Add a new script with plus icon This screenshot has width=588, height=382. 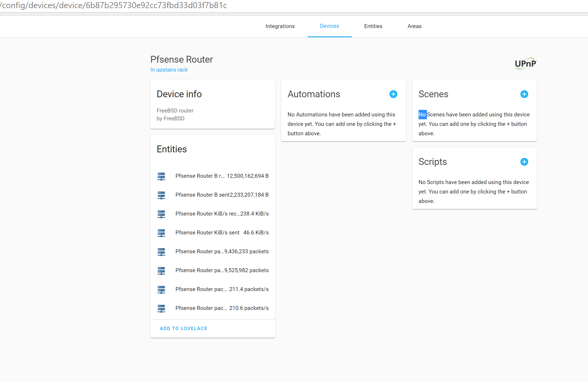[x=524, y=162]
